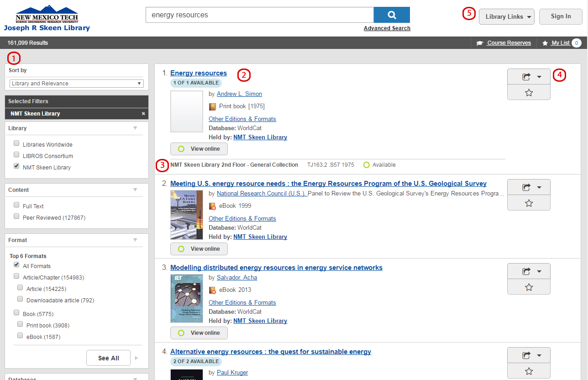Open author Paul Kruger link
The image size is (588, 380).
tap(232, 372)
